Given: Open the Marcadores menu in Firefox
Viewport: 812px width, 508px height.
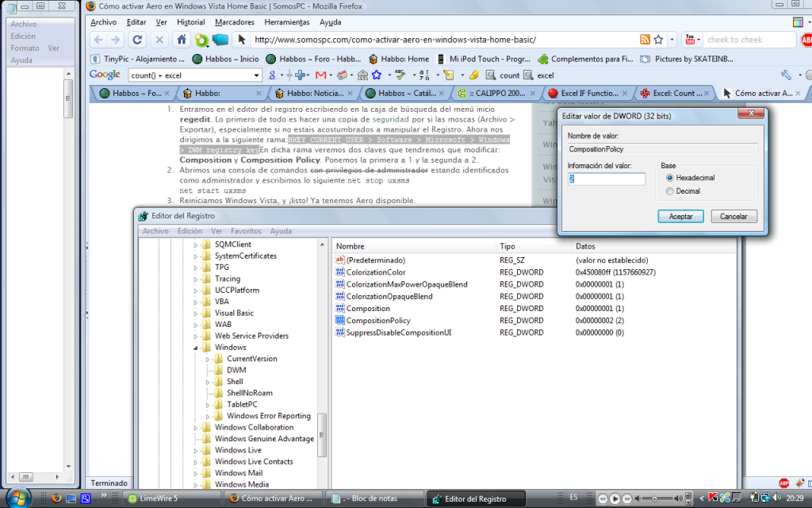Looking at the screenshot, I should [x=235, y=22].
